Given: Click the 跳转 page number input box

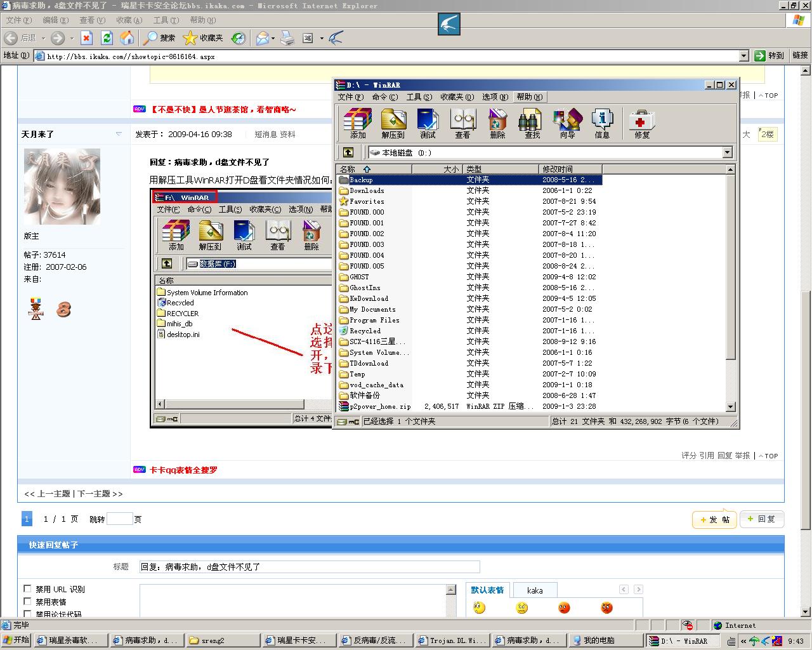Looking at the screenshot, I should pyautogui.click(x=119, y=519).
